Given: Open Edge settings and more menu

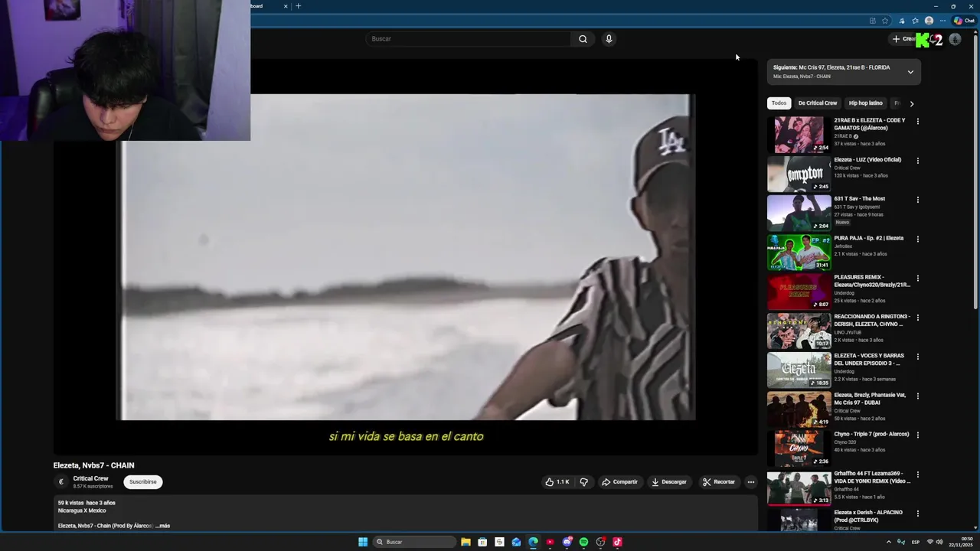Looking at the screenshot, I should [942, 21].
